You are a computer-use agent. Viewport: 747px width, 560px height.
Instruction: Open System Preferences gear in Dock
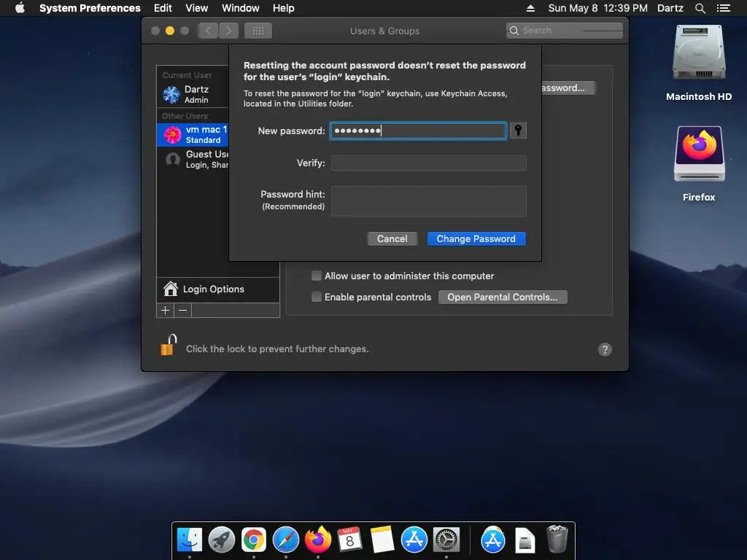point(446,540)
